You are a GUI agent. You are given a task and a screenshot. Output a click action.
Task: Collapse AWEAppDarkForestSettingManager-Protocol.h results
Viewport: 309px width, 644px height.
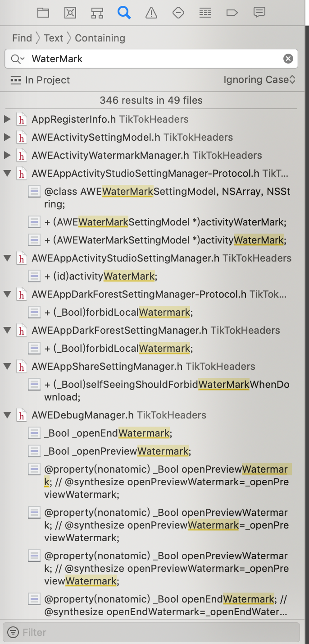[x=7, y=294]
